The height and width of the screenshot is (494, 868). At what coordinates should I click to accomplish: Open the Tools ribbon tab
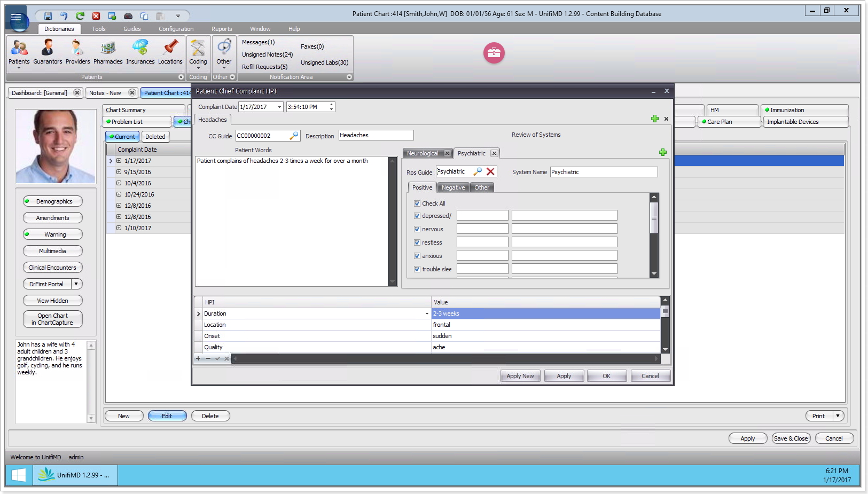(x=99, y=29)
